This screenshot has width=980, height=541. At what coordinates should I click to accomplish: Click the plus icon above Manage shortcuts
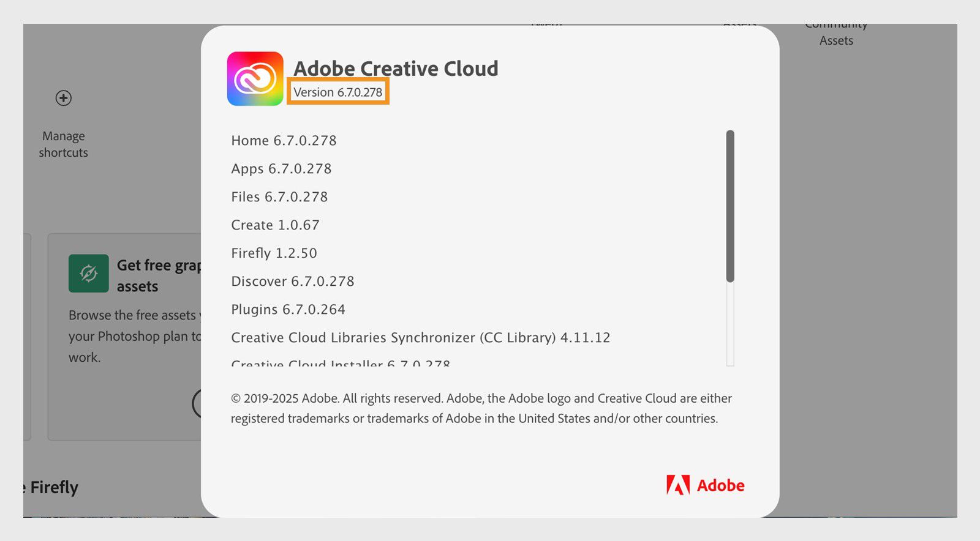(x=62, y=98)
